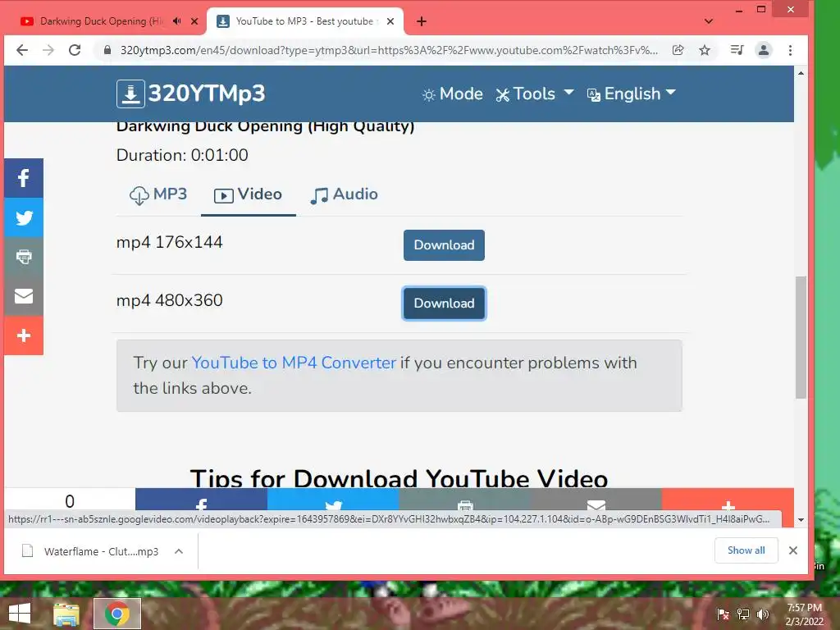Download the mp4 480x360 video
840x630 pixels.
coord(444,304)
